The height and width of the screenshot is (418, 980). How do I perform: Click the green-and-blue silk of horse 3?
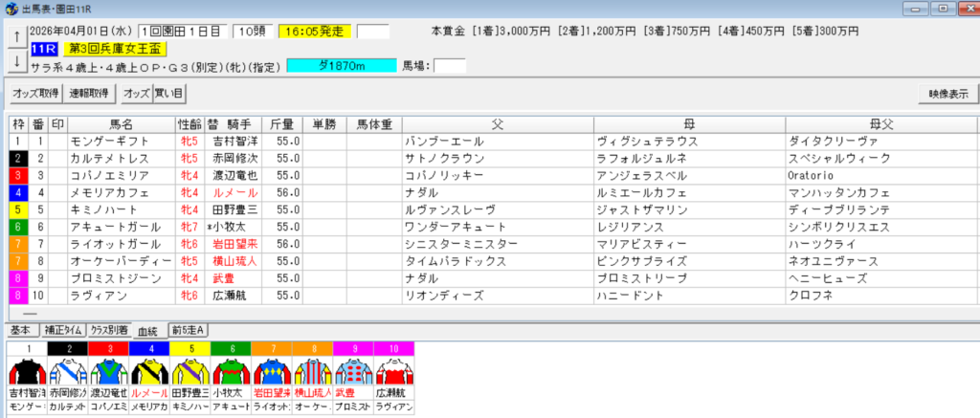(108, 369)
